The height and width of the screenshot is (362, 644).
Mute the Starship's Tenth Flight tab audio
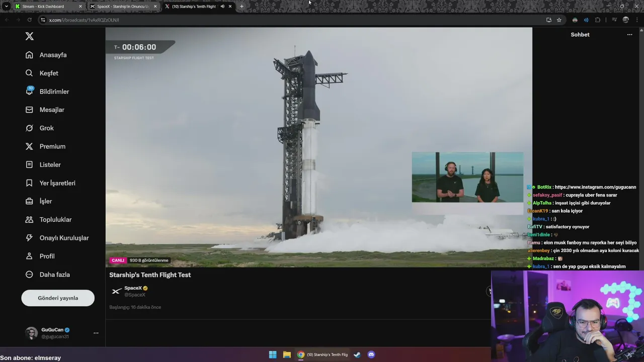click(222, 7)
